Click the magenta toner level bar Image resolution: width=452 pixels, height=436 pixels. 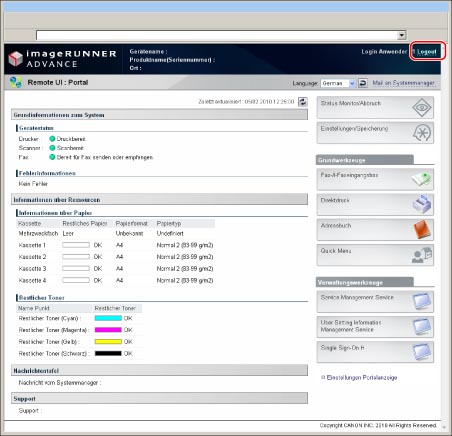coord(108,330)
